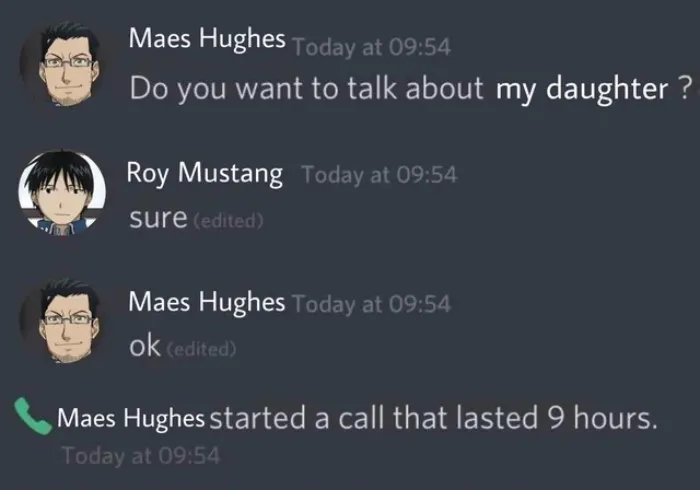Click the Roy Mustang username
700x490 pixels.
(x=204, y=173)
